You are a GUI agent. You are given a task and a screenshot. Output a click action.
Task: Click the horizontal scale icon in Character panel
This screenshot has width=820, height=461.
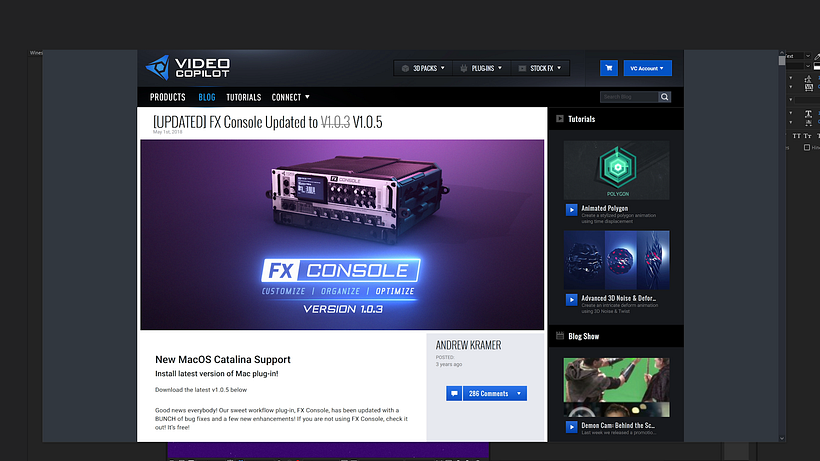coord(808,122)
